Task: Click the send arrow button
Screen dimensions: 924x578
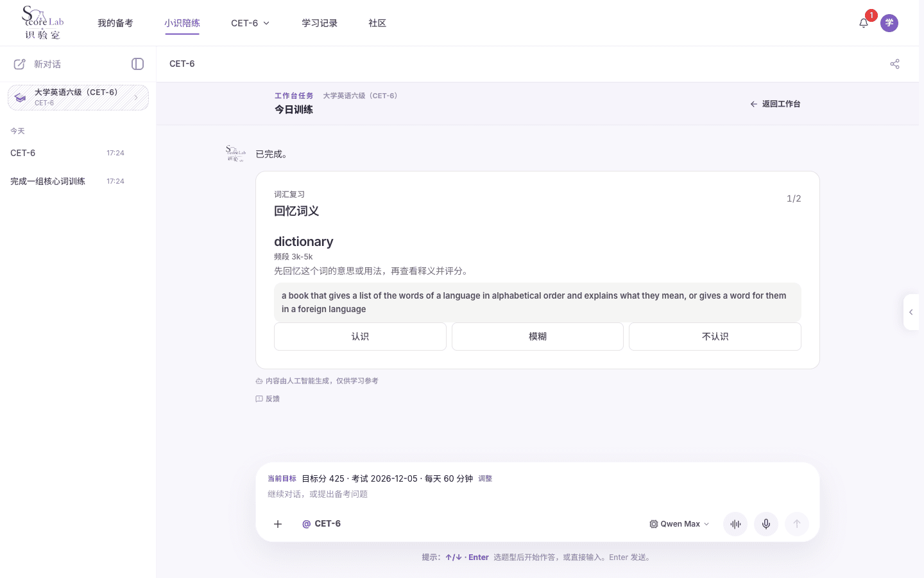Action: (797, 524)
